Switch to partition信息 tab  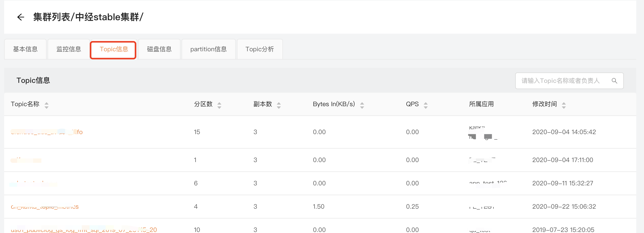coord(208,49)
